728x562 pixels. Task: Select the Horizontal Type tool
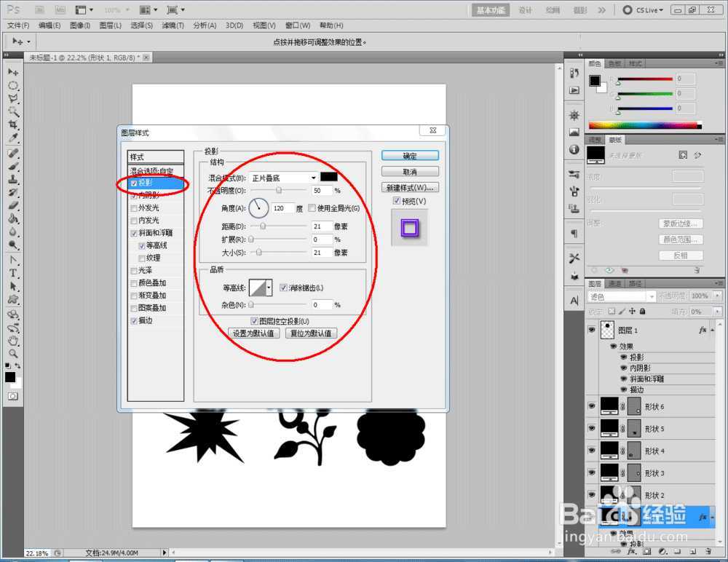[13, 273]
